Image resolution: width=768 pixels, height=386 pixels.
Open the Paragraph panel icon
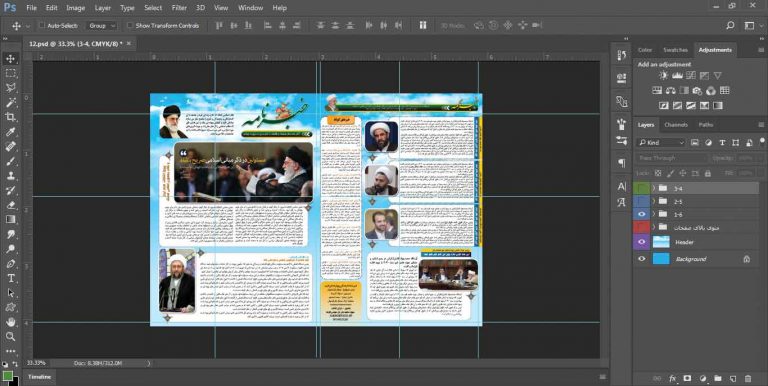(622, 163)
